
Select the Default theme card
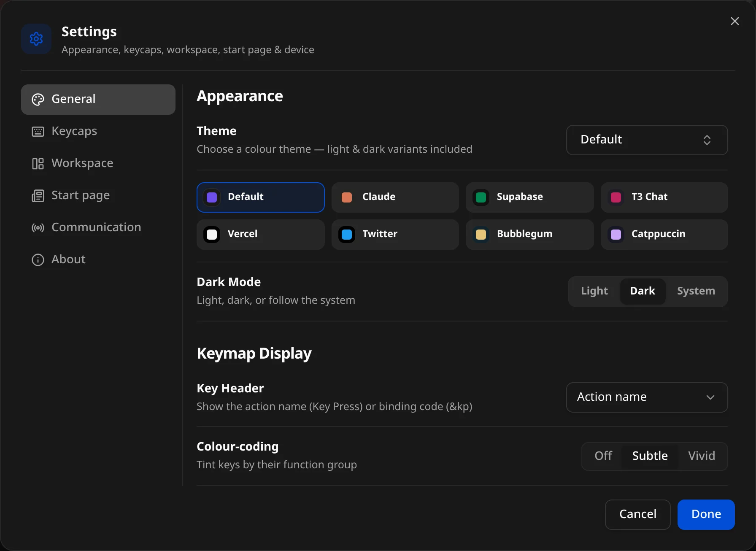pos(261,197)
